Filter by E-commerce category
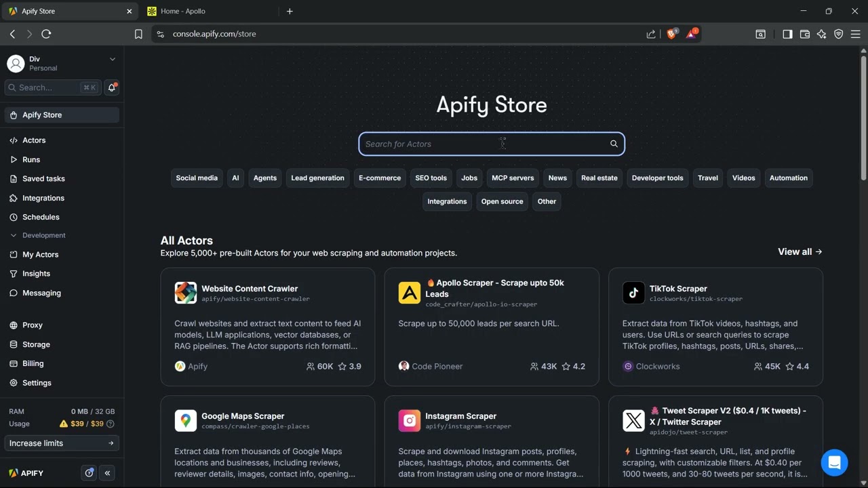Viewport: 868px width, 488px height. pos(380,178)
